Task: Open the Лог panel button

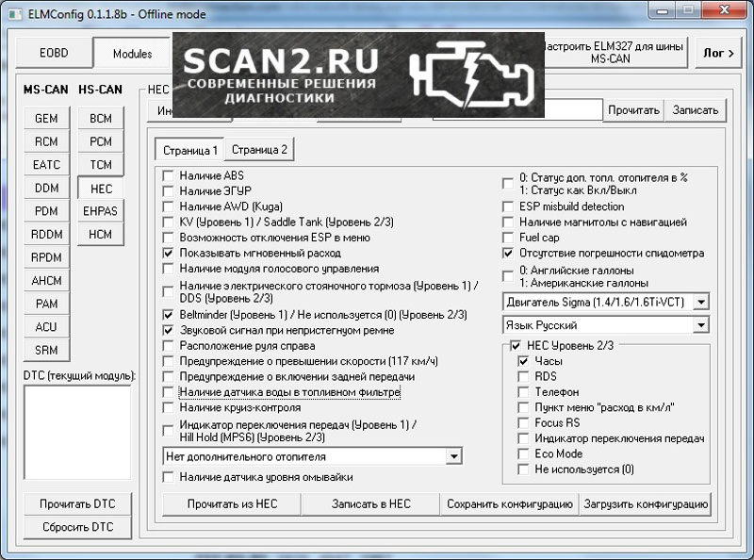Action: pyautogui.click(x=718, y=53)
